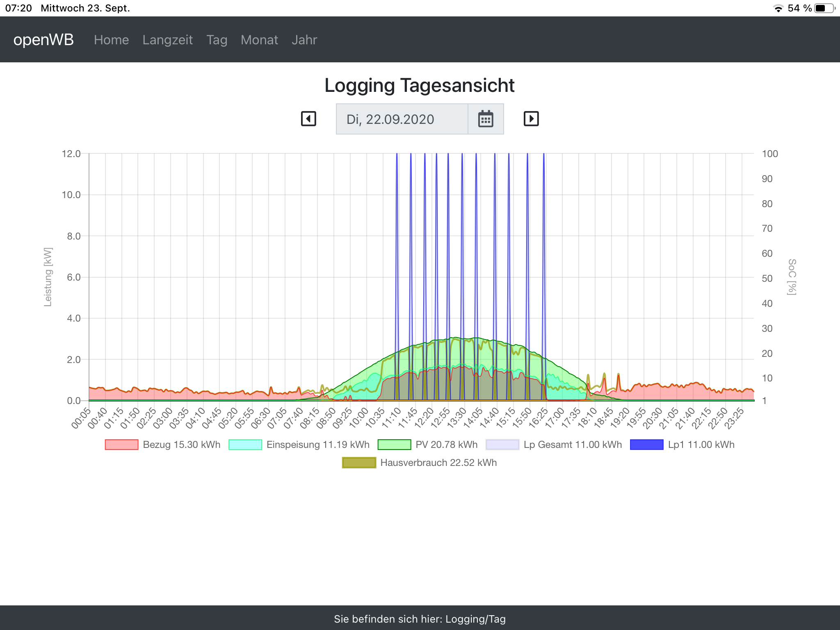The image size is (840, 630).
Task: Tap the battery indicator icon
Action: point(824,8)
